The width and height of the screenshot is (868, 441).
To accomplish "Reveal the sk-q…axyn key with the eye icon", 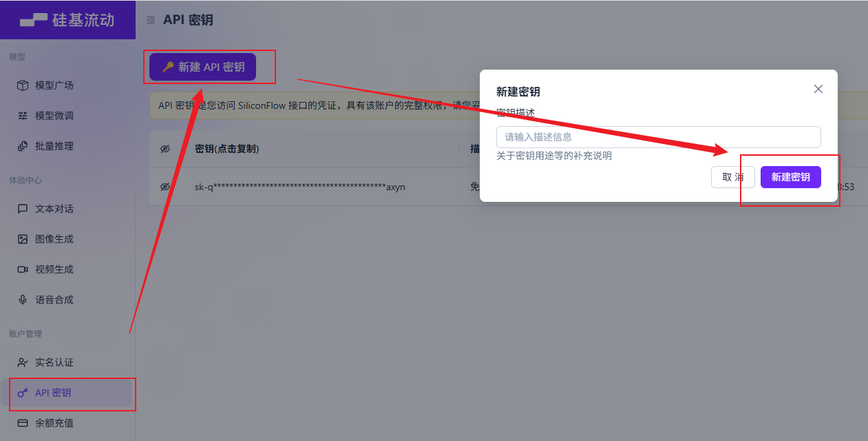I will pyautogui.click(x=165, y=187).
